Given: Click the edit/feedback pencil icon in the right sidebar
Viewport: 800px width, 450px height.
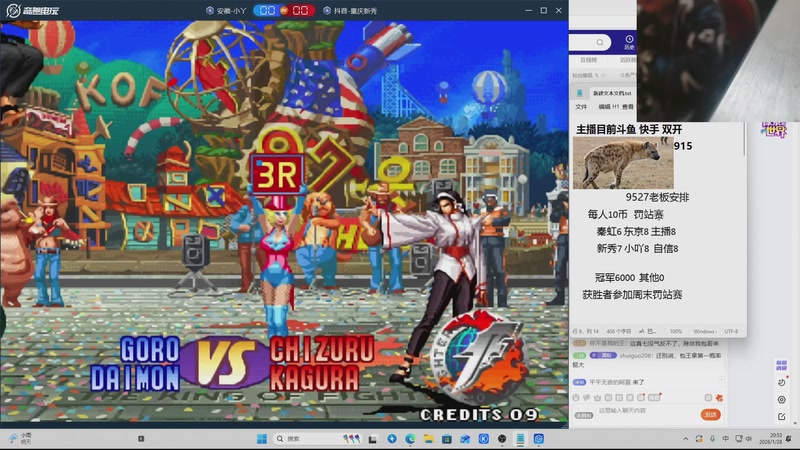Looking at the screenshot, I should click(781, 417).
